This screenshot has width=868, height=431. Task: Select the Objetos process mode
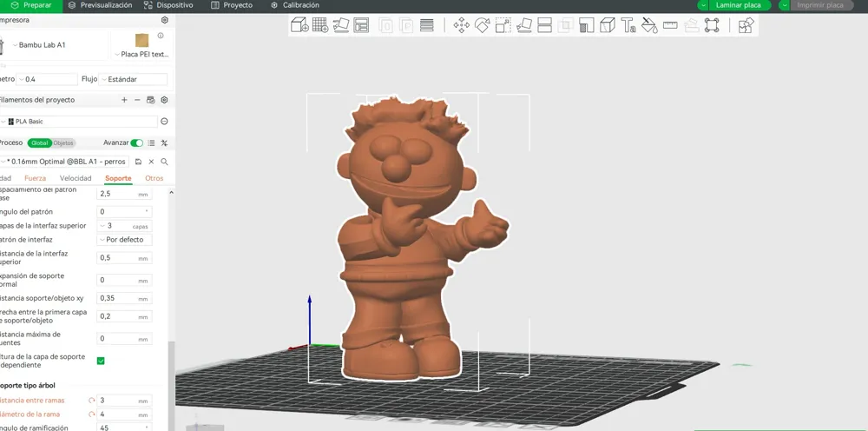coord(63,143)
